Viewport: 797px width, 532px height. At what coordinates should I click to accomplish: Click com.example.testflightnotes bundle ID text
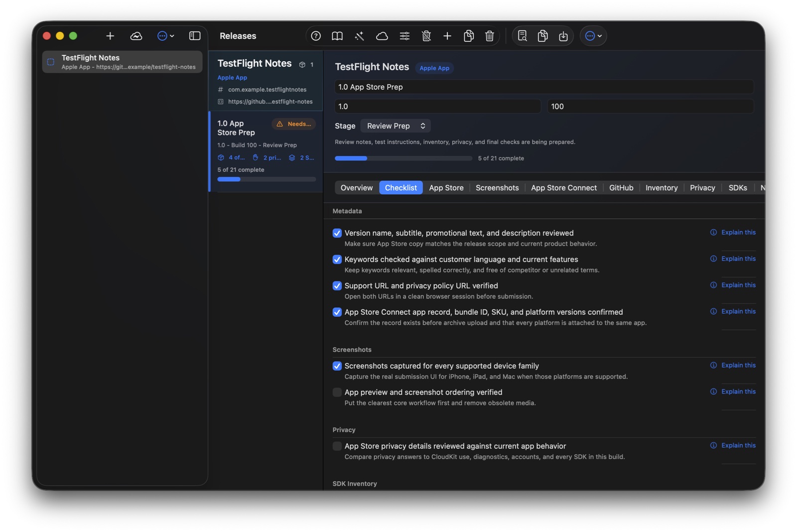pyautogui.click(x=267, y=90)
